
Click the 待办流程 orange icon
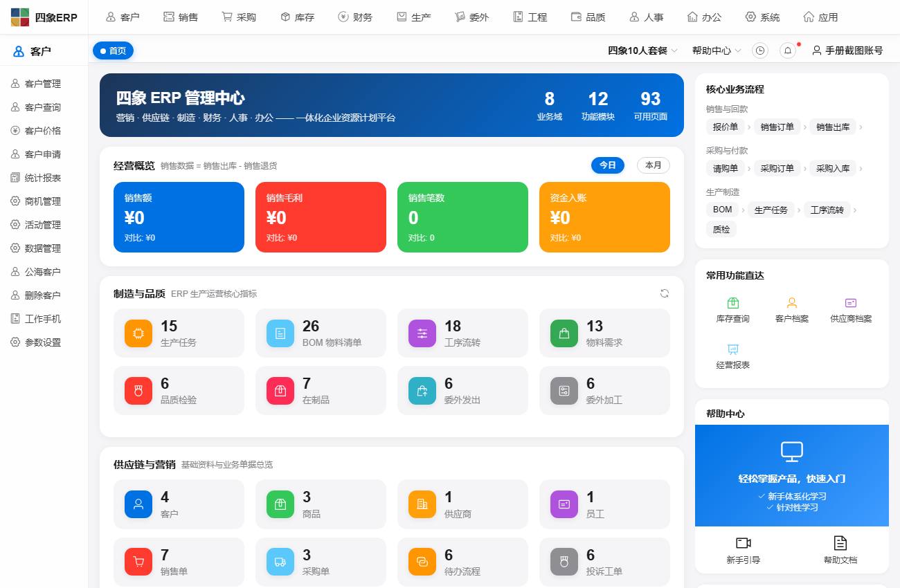pos(422,562)
